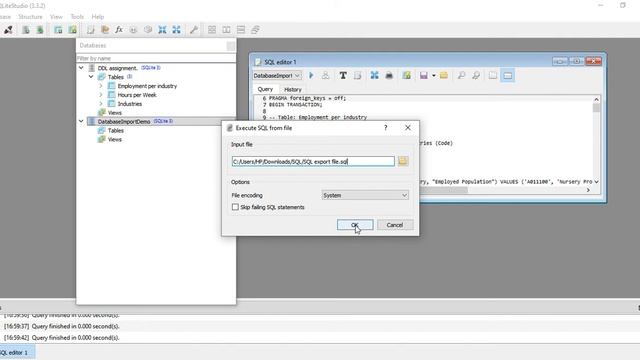Click the create table icon in main toolbar
The image size is (640, 360).
click(x=58, y=30)
